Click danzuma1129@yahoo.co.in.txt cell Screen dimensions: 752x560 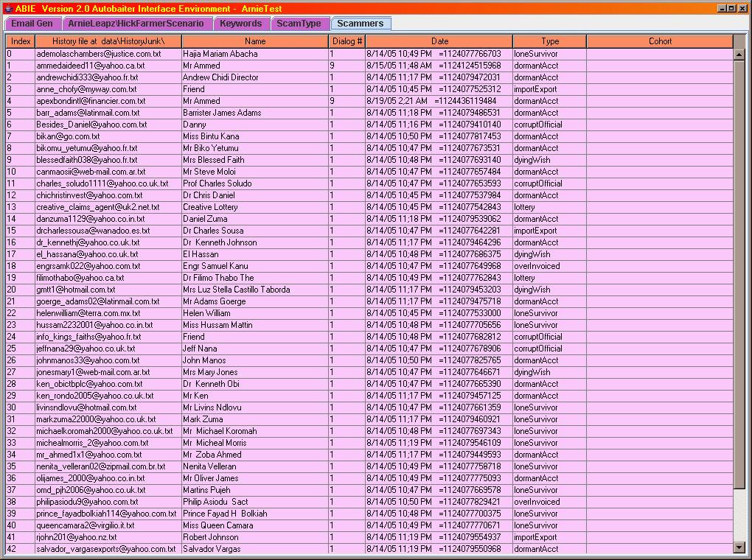pyautogui.click(x=108, y=219)
